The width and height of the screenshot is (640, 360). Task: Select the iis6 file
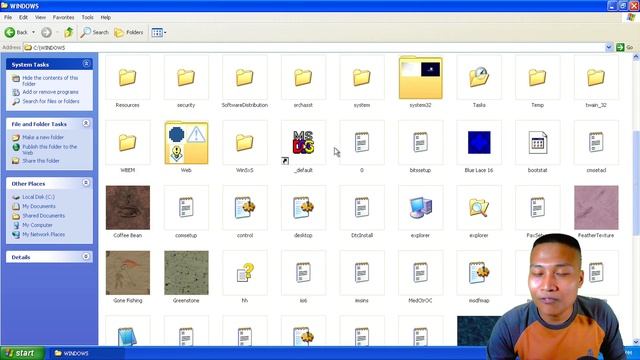pos(303,273)
